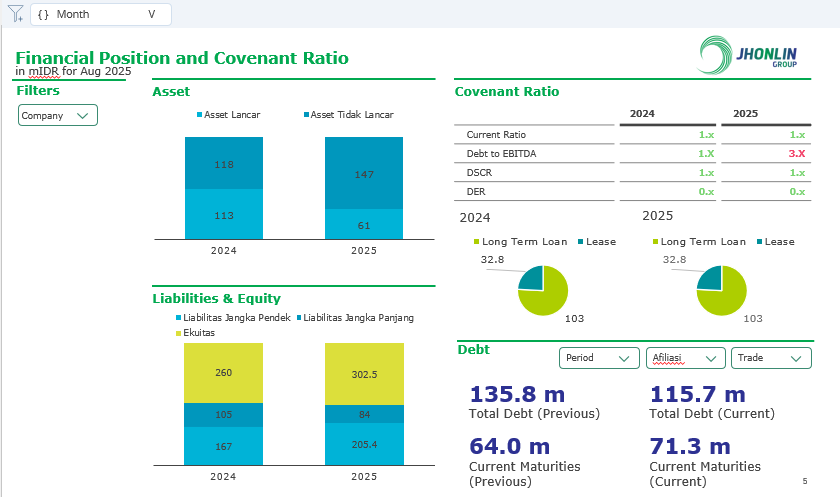The width and height of the screenshot is (840, 497).
Task: Click the DSCR row label
Action: tap(479, 173)
